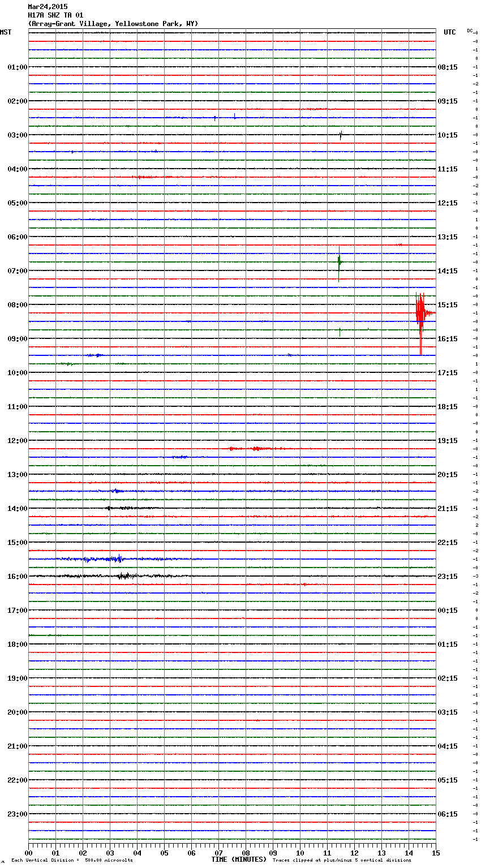Screen dimensions: 481x868
Task: Select the 23:00 MST time label
Action: coord(18,814)
